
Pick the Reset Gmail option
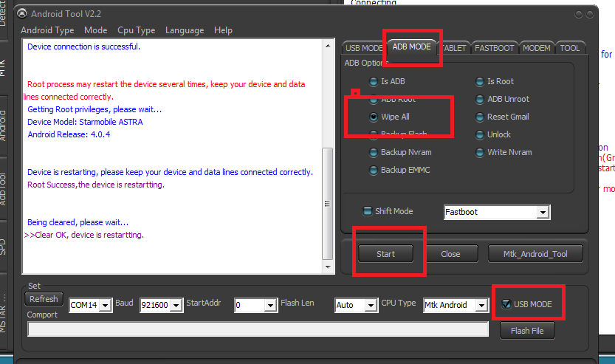pyautogui.click(x=481, y=117)
